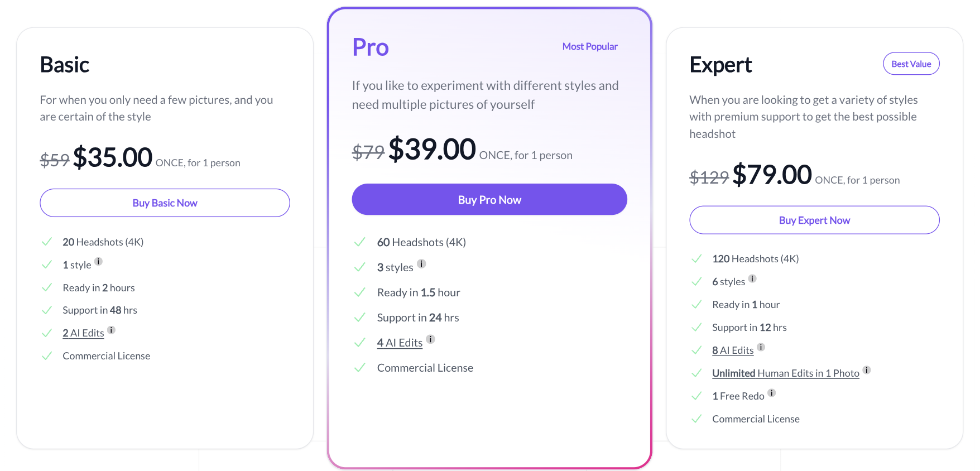
Task: Click the checkmark next to Ready in 1 hour
Action: pyautogui.click(x=696, y=304)
